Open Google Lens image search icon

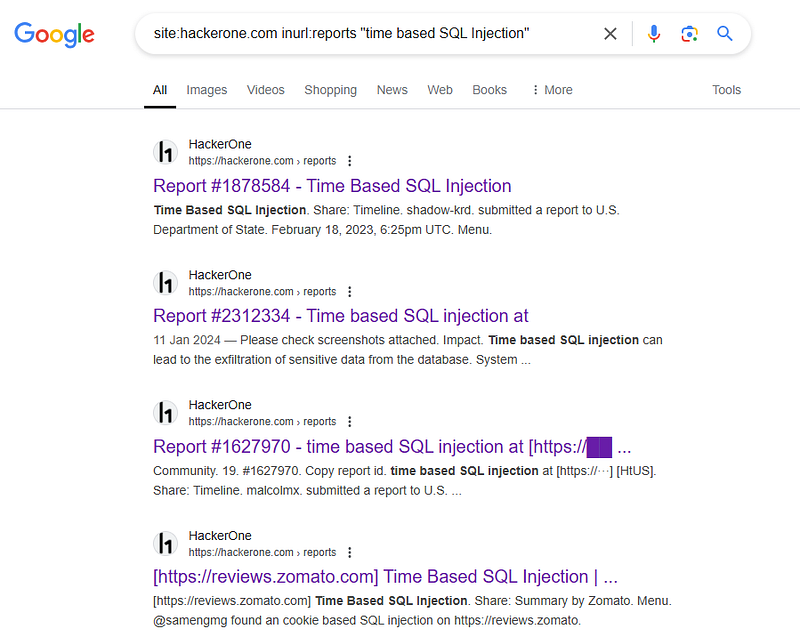(689, 34)
